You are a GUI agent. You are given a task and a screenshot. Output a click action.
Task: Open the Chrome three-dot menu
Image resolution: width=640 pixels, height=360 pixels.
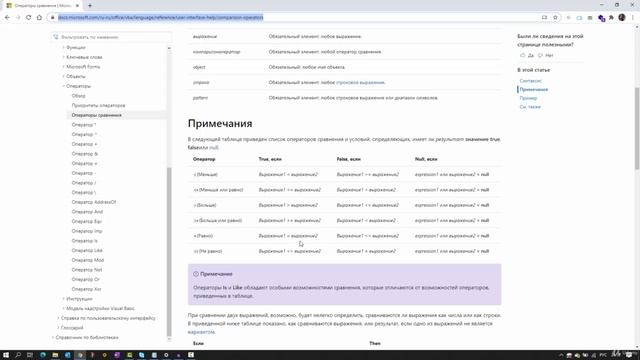point(633,18)
